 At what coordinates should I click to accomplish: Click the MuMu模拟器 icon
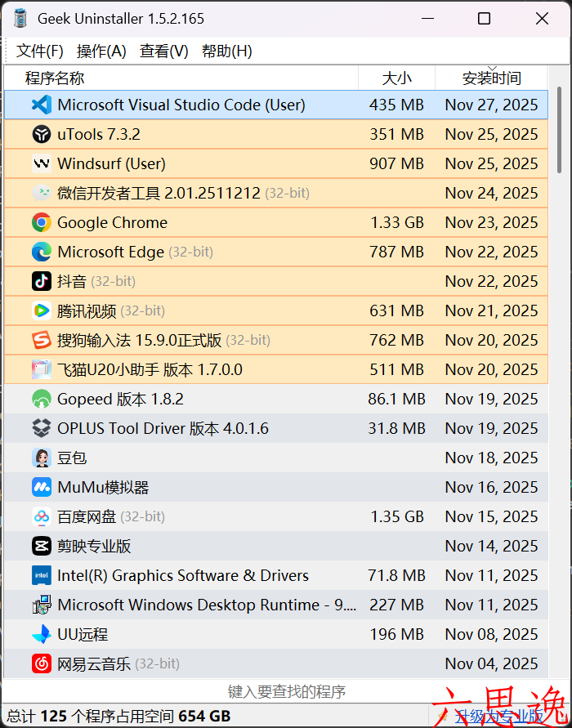[42, 487]
